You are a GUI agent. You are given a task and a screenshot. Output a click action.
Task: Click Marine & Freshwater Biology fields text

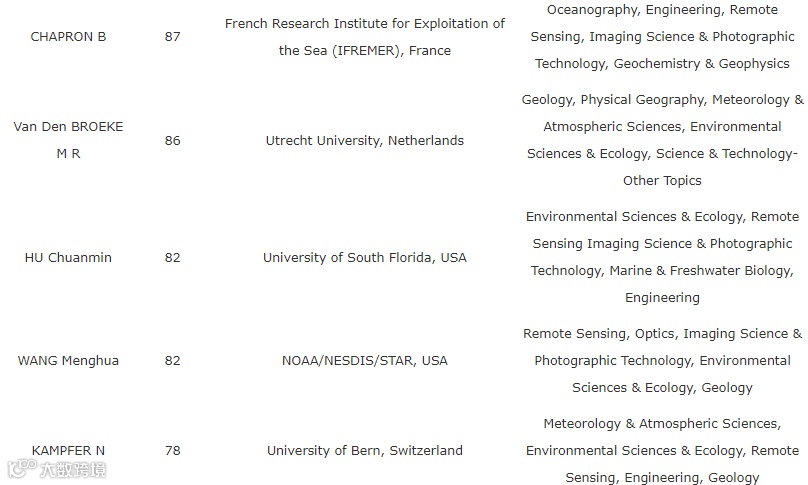[x=662, y=257]
